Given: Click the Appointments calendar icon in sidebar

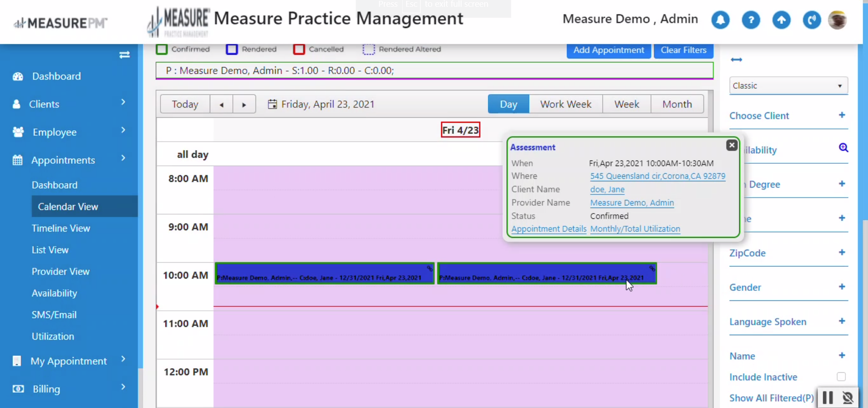Looking at the screenshot, I should tap(17, 160).
